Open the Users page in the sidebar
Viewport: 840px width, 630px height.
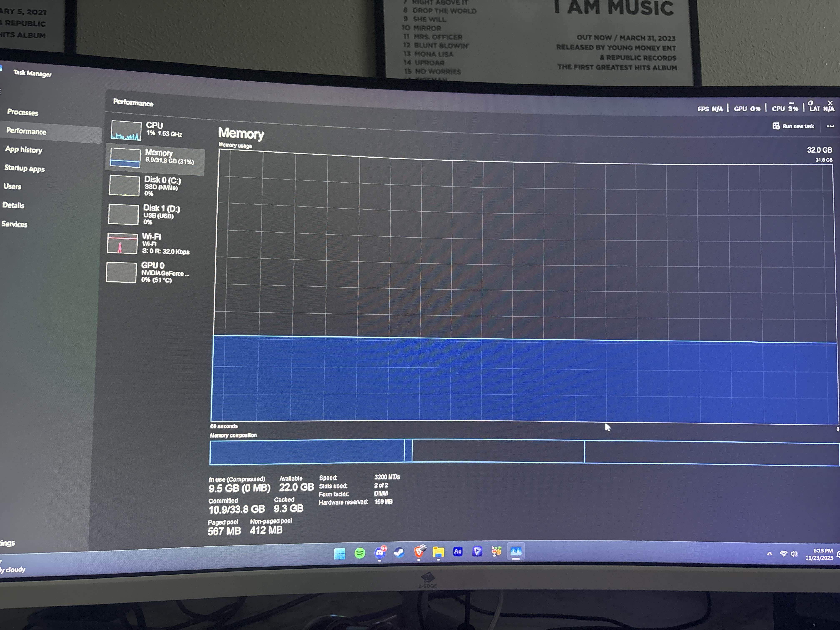[12, 186]
